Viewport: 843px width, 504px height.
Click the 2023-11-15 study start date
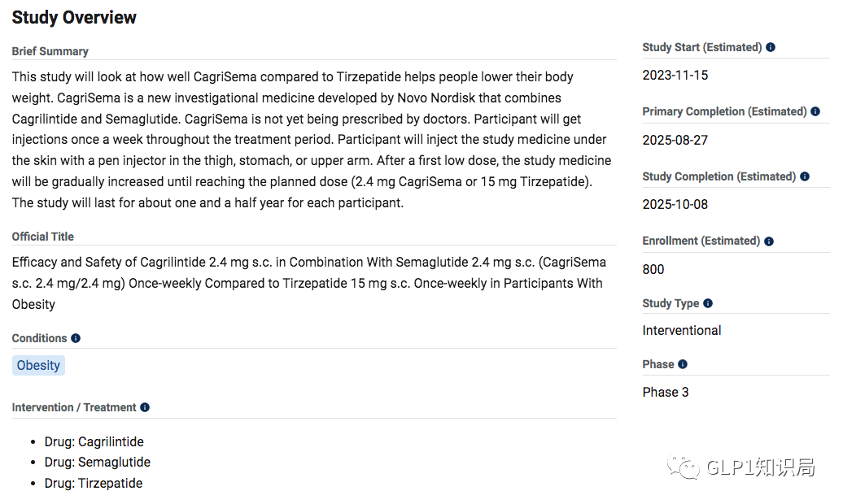point(675,75)
